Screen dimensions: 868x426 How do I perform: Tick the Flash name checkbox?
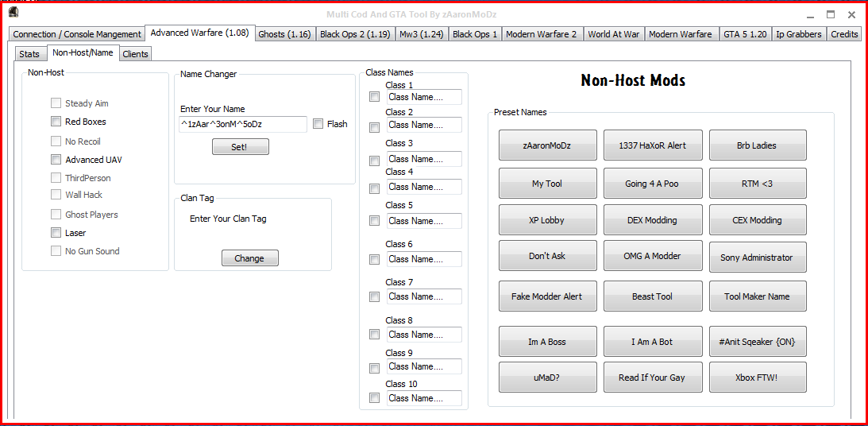coord(318,124)
